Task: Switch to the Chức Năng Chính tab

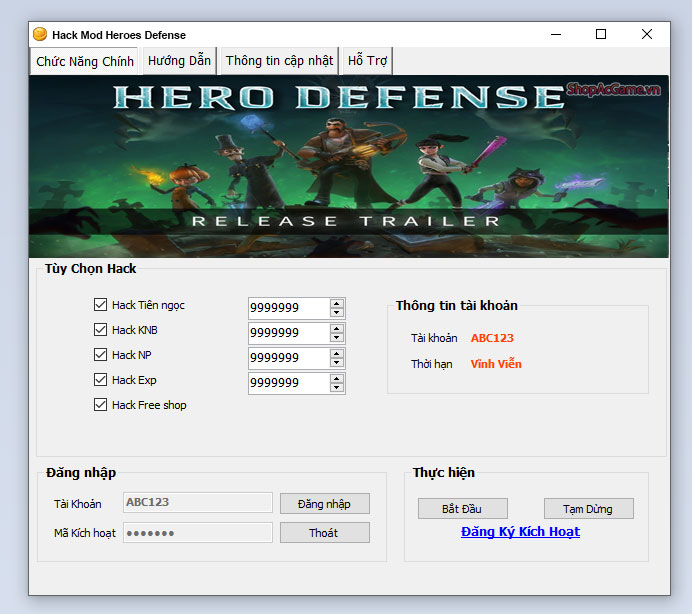Action: coord(84,61)
